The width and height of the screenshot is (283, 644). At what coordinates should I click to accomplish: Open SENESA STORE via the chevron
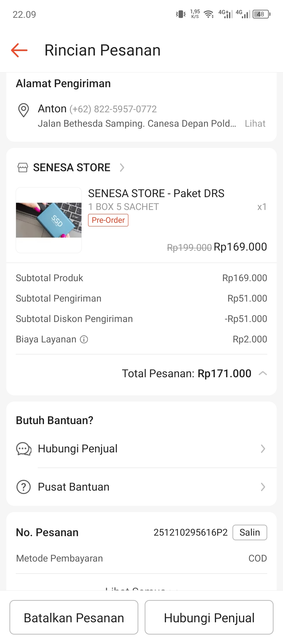click(x=122, y=168)
